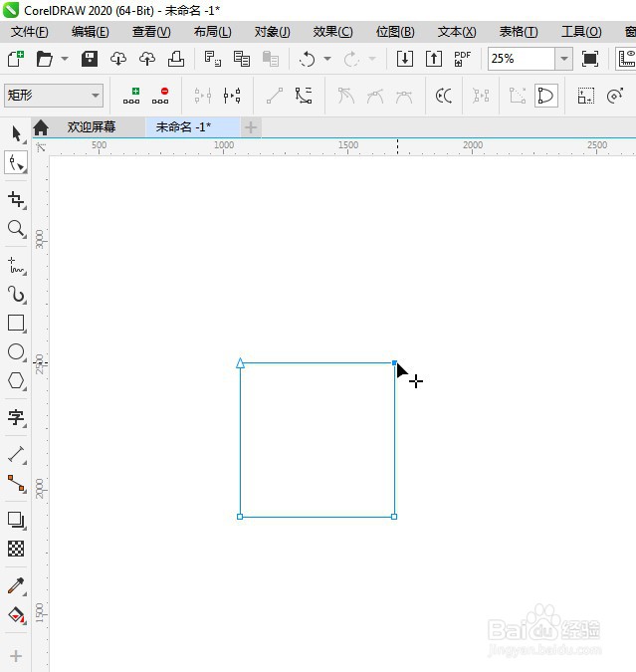Click the full-screen preview icon
636x672 pixels.
click(x=589, y=59)
